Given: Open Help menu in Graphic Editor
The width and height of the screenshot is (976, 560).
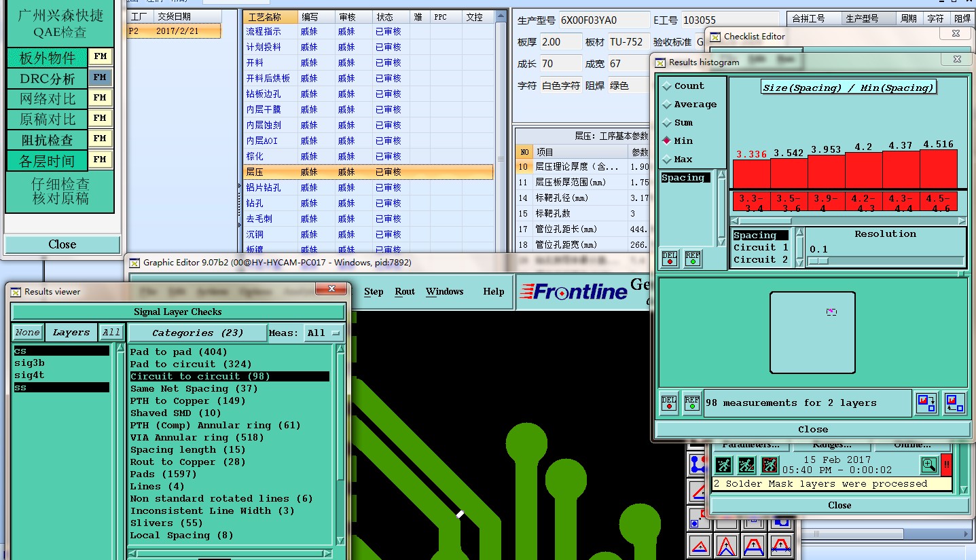Looking at the screenshot, I should [494, 292].
